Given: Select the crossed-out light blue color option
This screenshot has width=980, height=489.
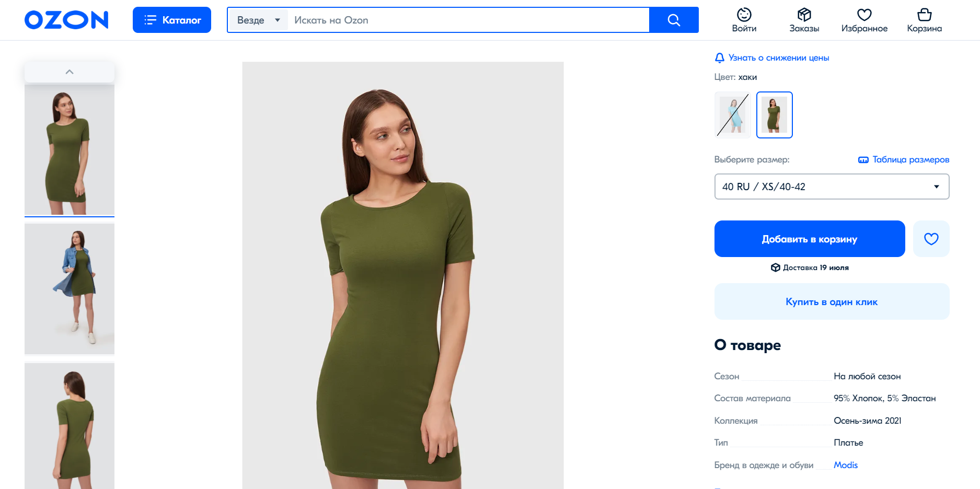Looking at the screenshot, I should tap(732, 115).
